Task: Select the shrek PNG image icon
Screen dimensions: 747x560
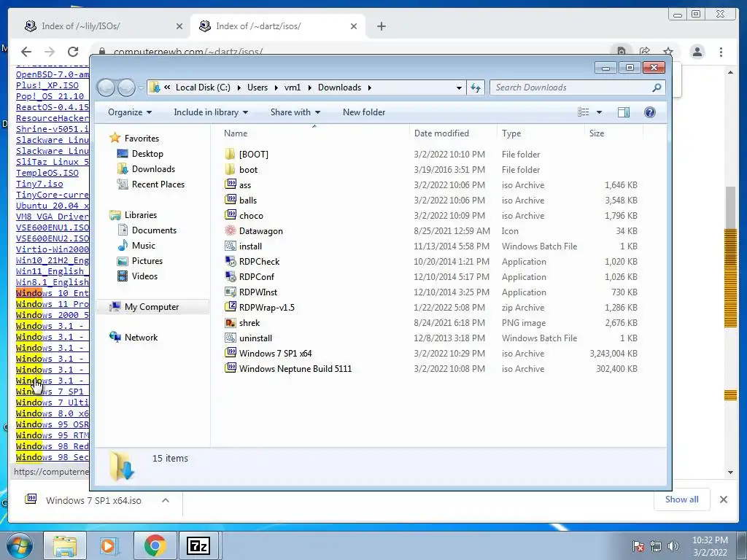Action: click(x=230, y=323)
